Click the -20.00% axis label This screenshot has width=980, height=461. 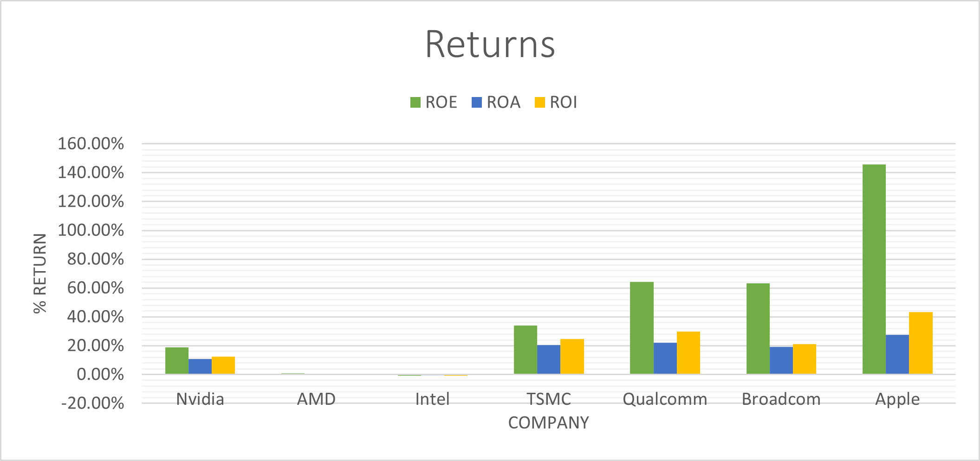pos(93,403)
